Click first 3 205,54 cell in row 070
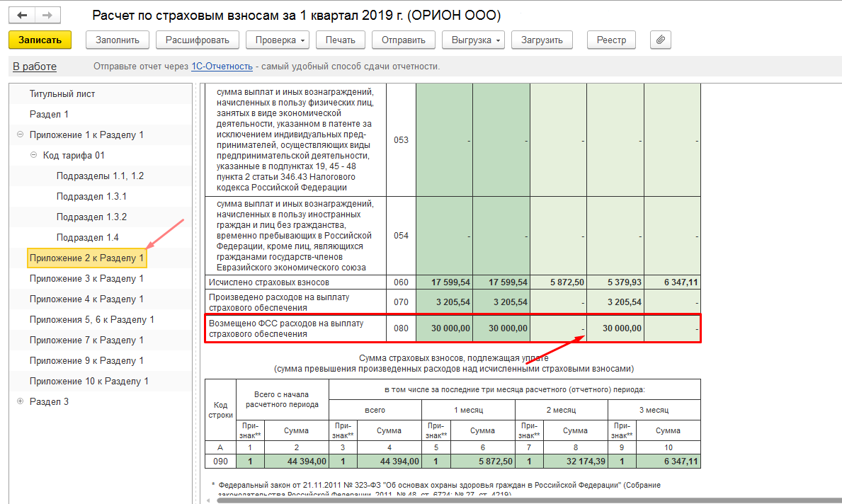This screenshot has width=842, height=504. coord(444,302)
